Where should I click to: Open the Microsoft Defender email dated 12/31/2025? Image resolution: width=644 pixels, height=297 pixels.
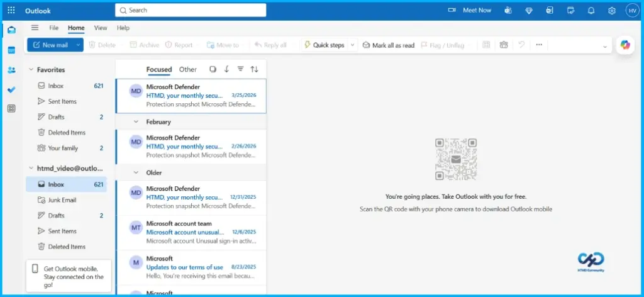(191, 198)
